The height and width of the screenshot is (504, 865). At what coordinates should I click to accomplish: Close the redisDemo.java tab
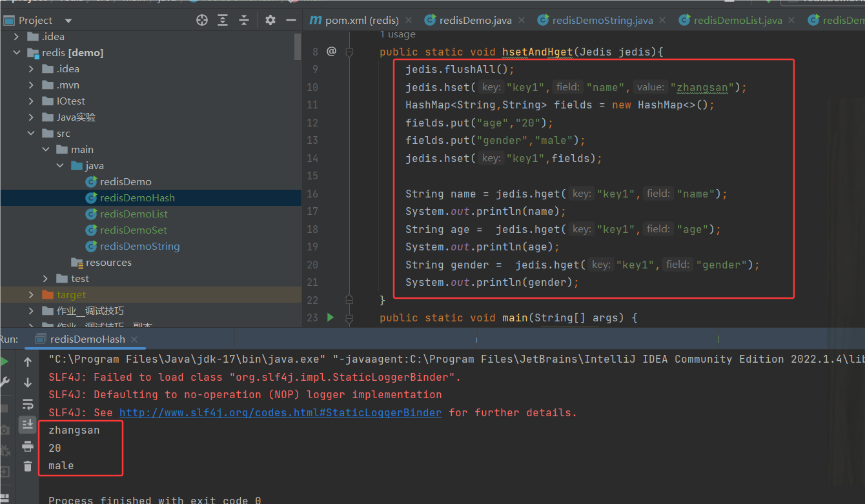pos(522,20)
